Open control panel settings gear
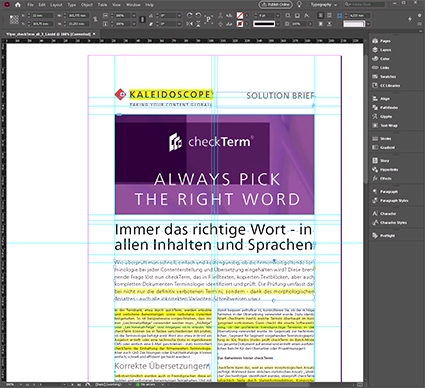The height and width of the screenshot is (388, 425). (x=420, y=15)
